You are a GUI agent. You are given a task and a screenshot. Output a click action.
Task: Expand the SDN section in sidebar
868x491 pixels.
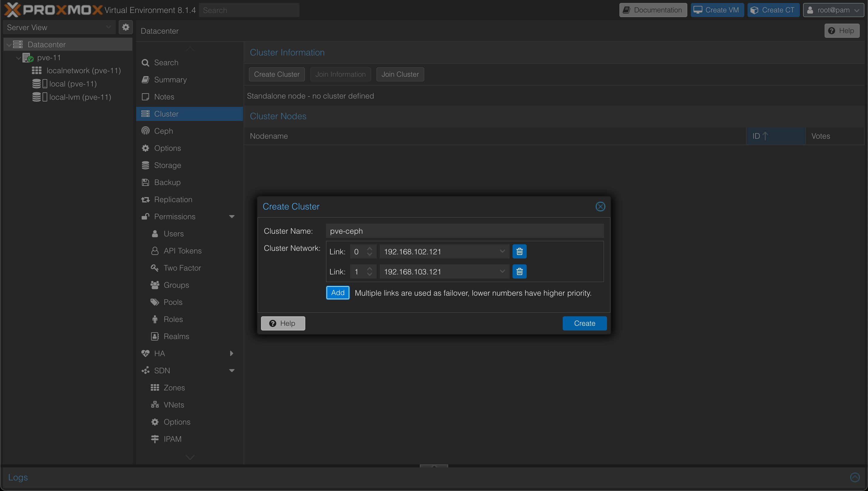pyautogui.click(x=232, y=371)
